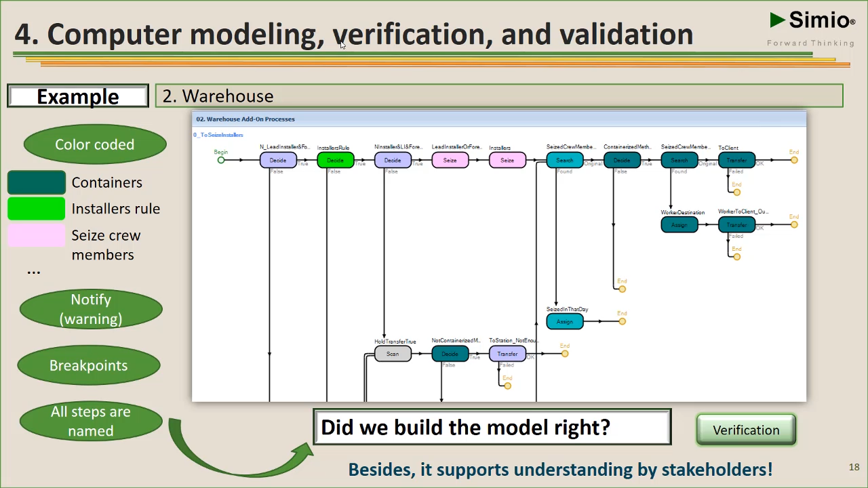Click the Begin node of the process
Image resolution: width=868 pixels, height=488 pixels.
pyautogui.click(x=220, y=160)
